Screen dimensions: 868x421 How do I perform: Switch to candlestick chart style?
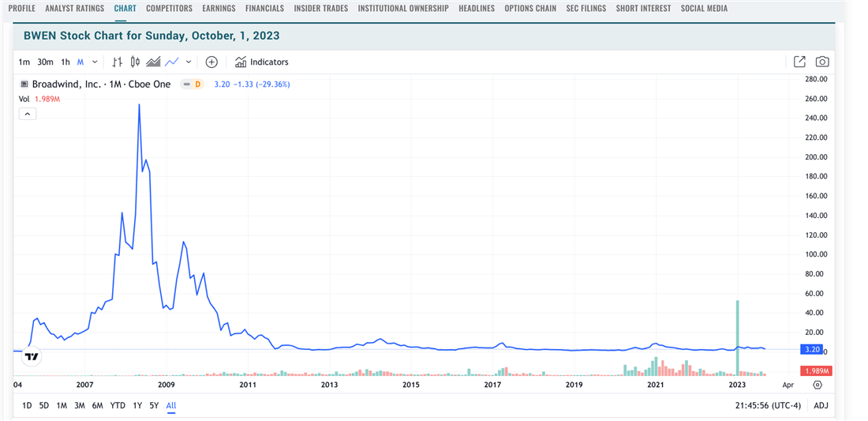[x=135, y=62]
